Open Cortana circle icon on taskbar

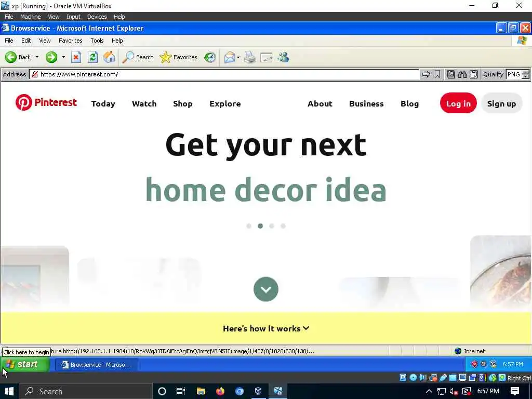(162, 391)
